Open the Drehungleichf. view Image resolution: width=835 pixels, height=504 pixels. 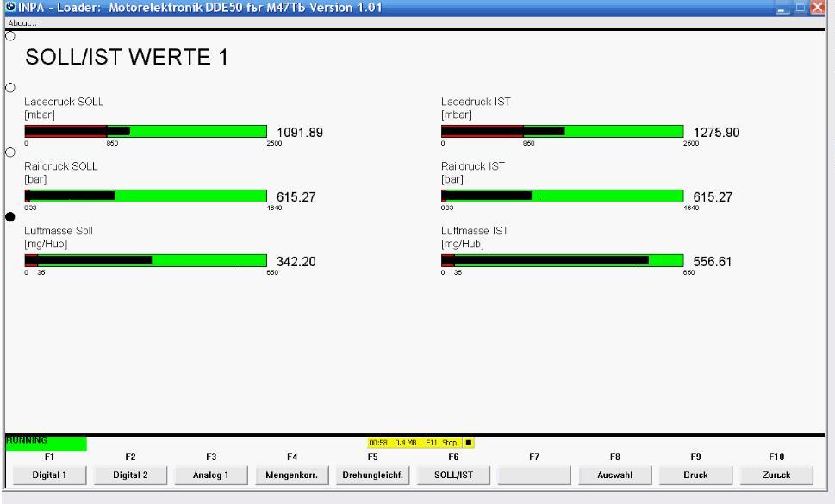[x=373, y=476]
